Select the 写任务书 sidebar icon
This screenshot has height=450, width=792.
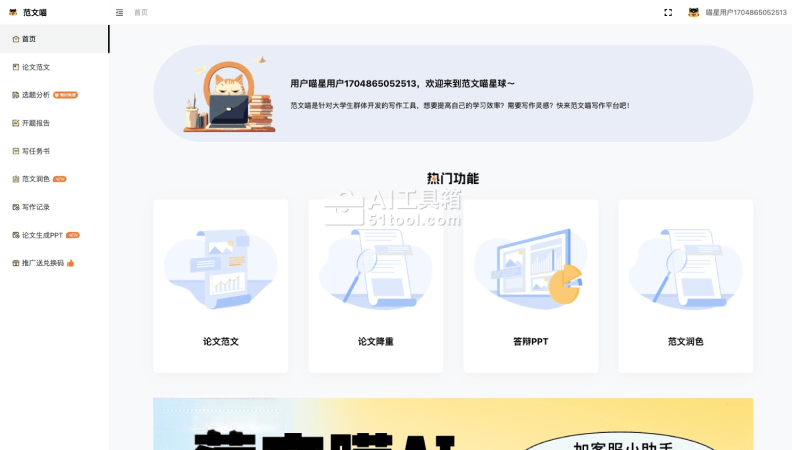(x=15, y=151)
